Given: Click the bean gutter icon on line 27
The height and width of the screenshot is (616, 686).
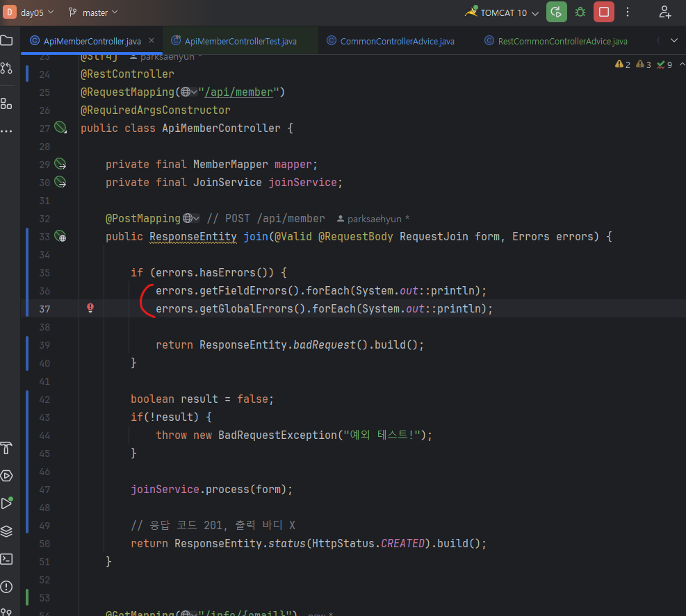Looking at the screenshot, I should point(60,128).
